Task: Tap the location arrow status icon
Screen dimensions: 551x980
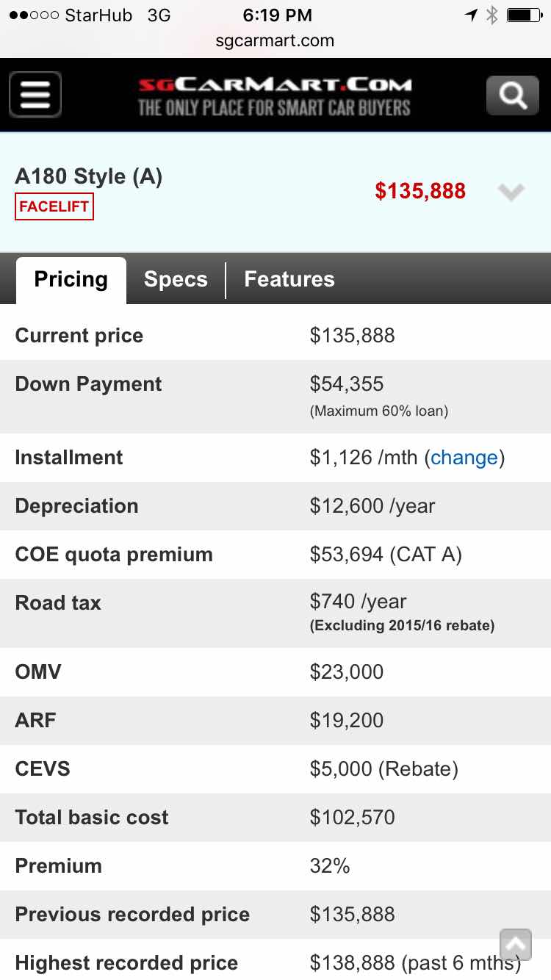Action: pyautogui.click(x=471, y=15)
